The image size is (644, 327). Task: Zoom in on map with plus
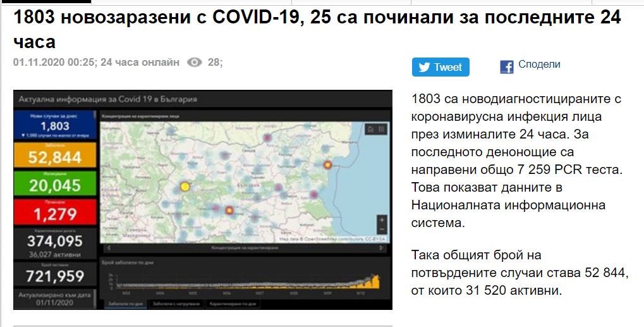[381, 218]
